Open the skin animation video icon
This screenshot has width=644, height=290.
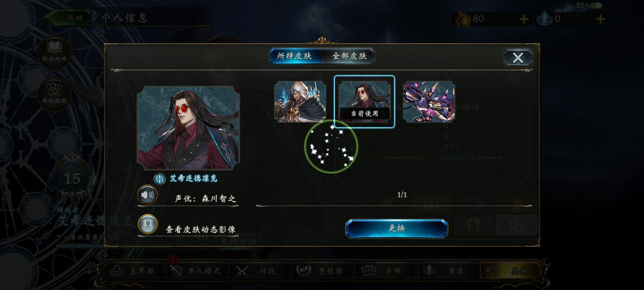tap(148, 224)
